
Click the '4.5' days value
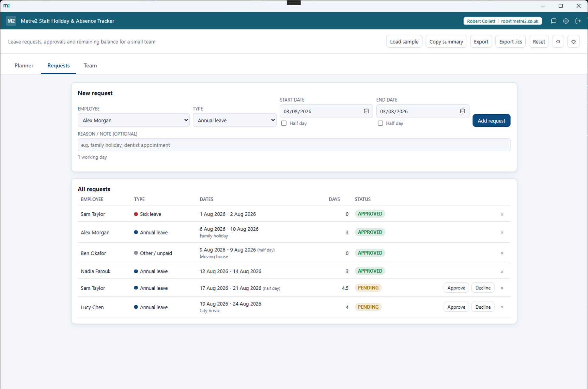point(345,288)
